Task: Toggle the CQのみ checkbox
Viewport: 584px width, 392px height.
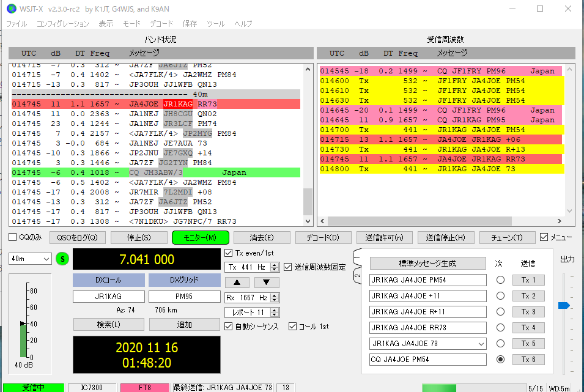Action: click(13, 237)
